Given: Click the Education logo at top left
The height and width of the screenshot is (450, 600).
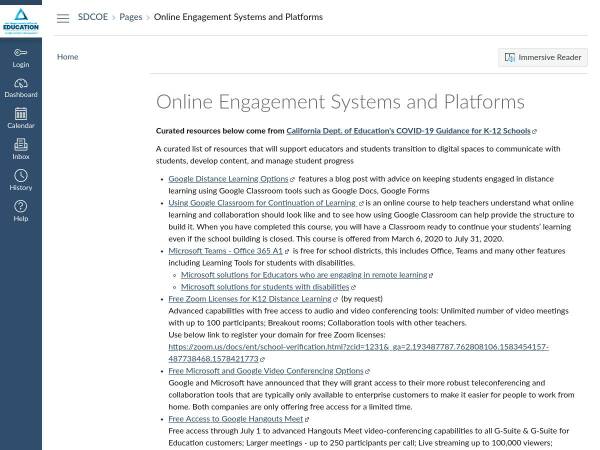Looking at the screenshot, I should point(20,19).
